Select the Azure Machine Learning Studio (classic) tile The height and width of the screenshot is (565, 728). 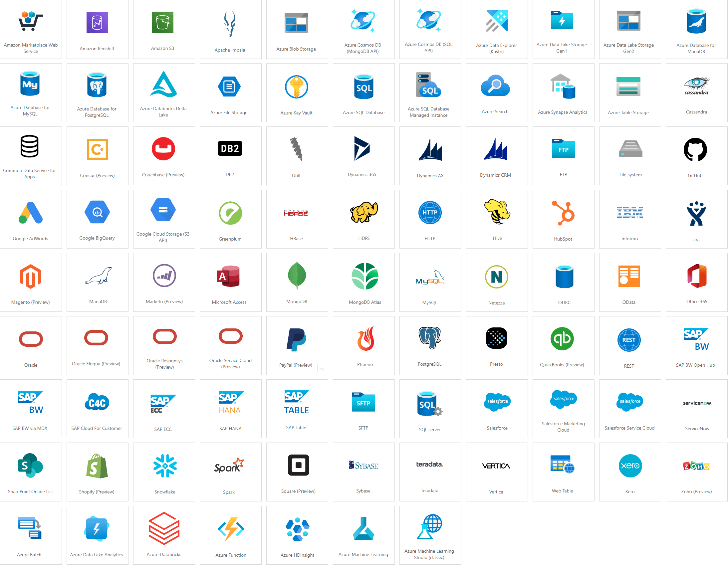click(430, 535)
